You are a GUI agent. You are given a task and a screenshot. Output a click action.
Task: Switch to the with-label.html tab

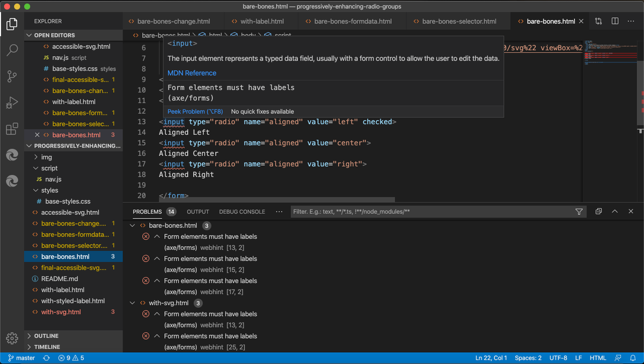[x=262, y=21]
